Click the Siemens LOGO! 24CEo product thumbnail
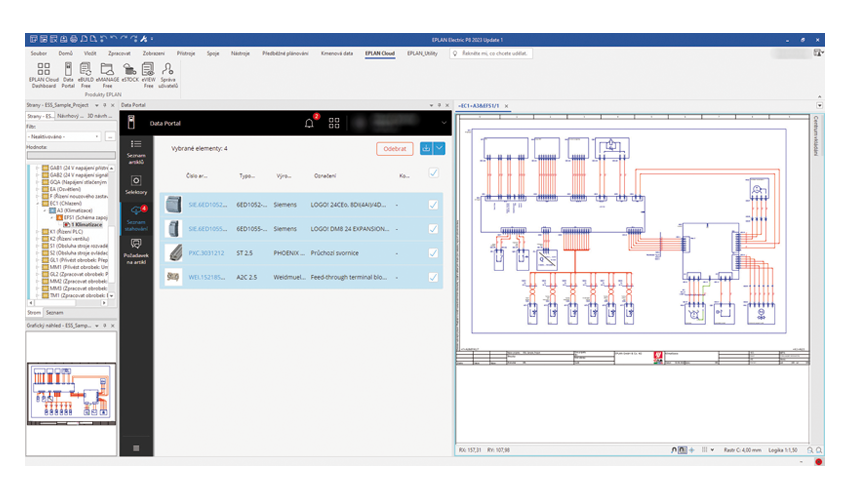This screenshot has height=500, width=850. tap(173, 204)
